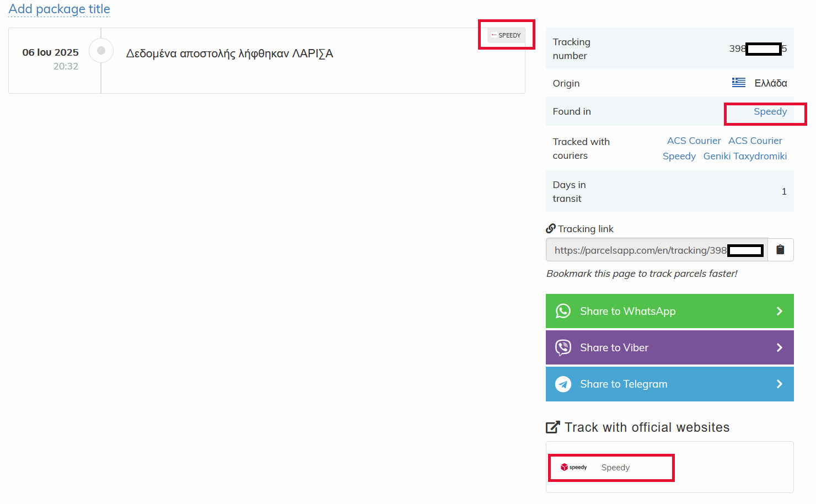Click the Share to Telegram button
The width and height of the screenshot is (816, 504).
coord(670,384)
